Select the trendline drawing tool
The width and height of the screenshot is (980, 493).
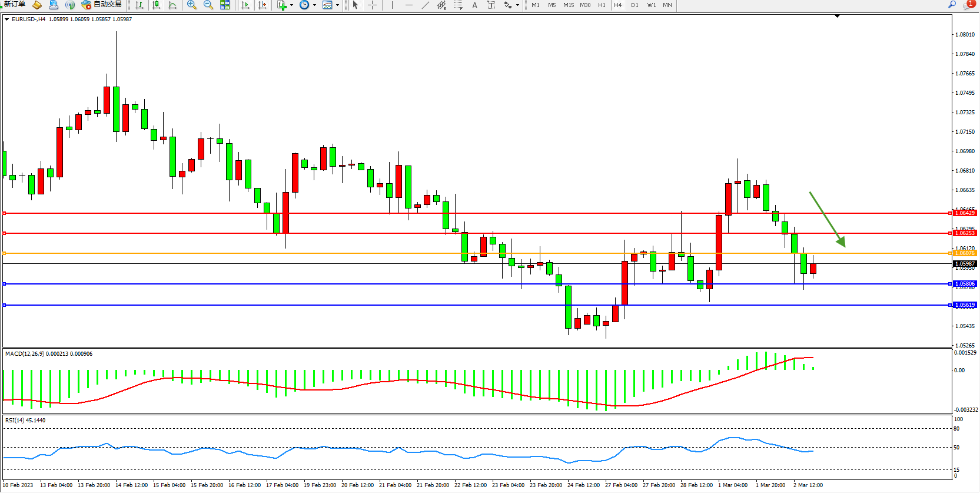(x=425, y=5)
